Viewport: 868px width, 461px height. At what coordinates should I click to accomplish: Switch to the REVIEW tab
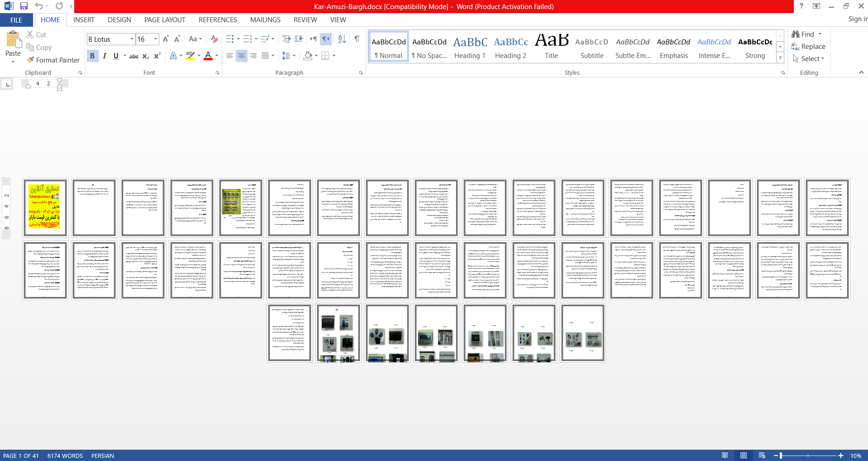tap(305, 20)
